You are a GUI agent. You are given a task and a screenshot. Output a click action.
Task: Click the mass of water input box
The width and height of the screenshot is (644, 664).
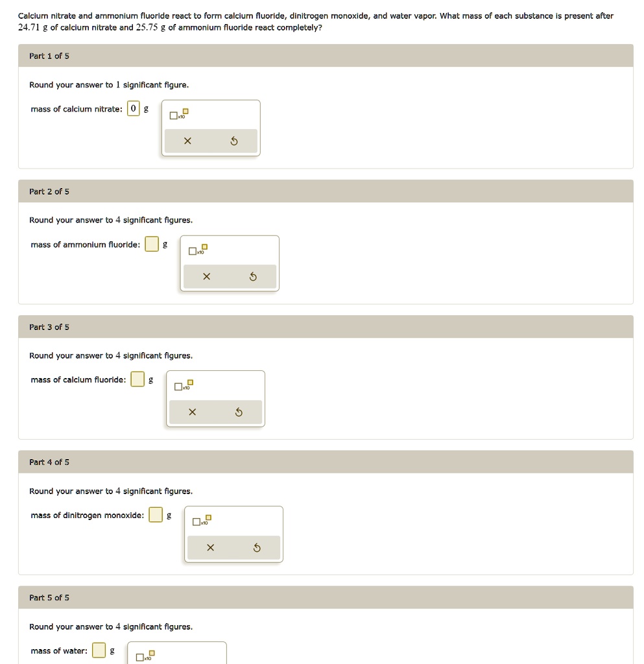point(99,650)
